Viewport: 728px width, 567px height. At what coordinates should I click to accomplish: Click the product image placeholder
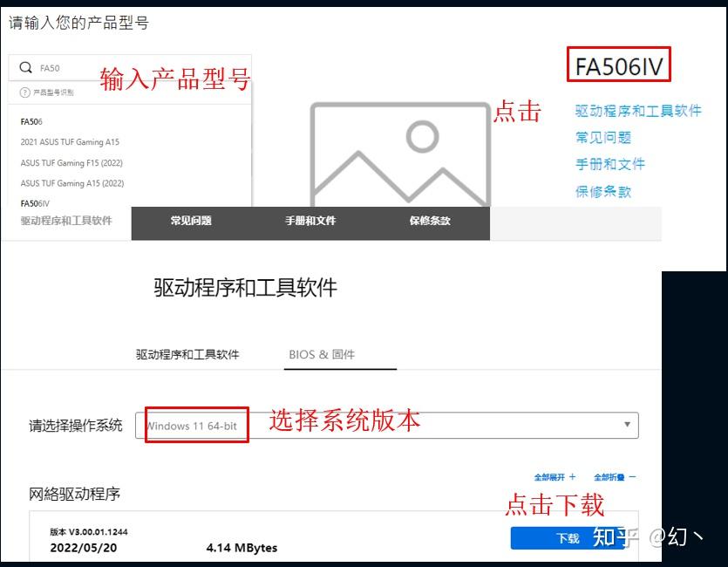(400, 154)
